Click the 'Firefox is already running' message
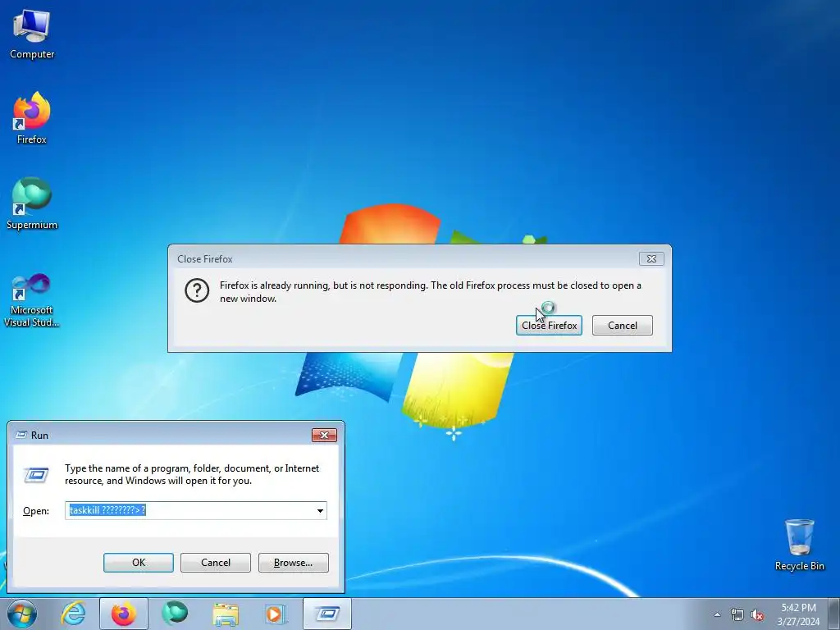 point(430,292)
